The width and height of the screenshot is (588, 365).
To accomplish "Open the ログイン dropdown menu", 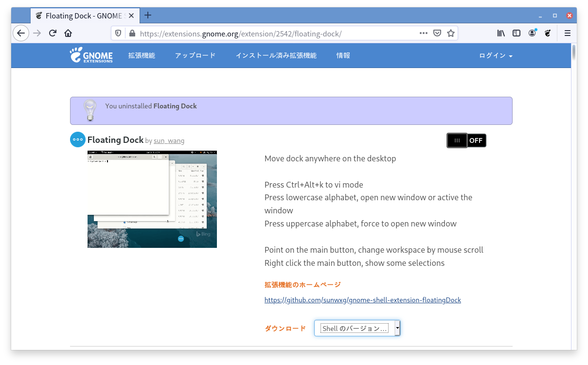I will 496,55.
